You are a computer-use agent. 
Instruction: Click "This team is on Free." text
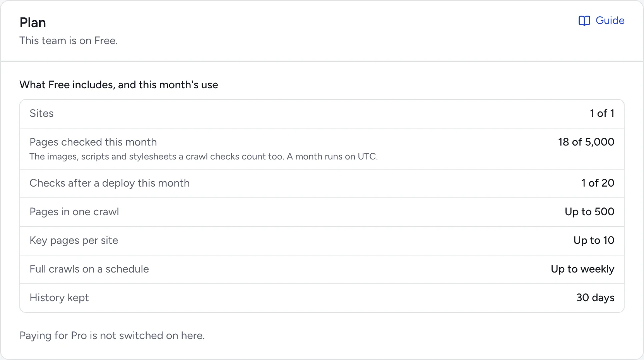tap(69, 41)
